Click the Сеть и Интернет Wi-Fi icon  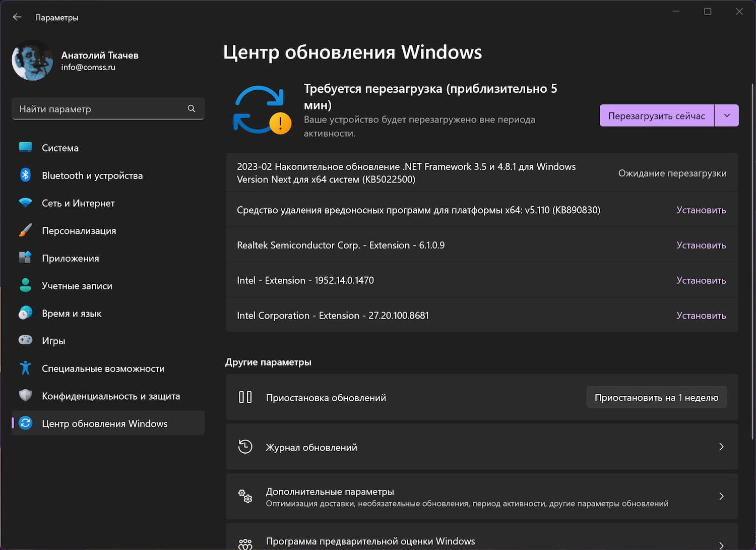point(25,203)
